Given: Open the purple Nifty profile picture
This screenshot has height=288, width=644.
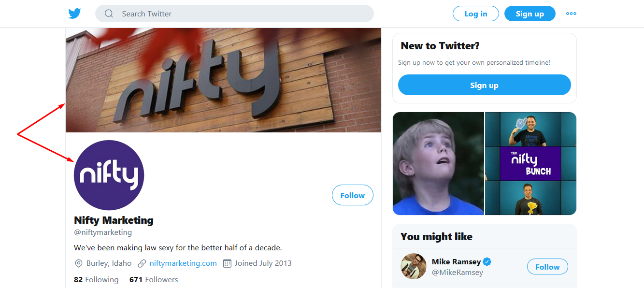Looking at the screenshot, I should [109, 175].
